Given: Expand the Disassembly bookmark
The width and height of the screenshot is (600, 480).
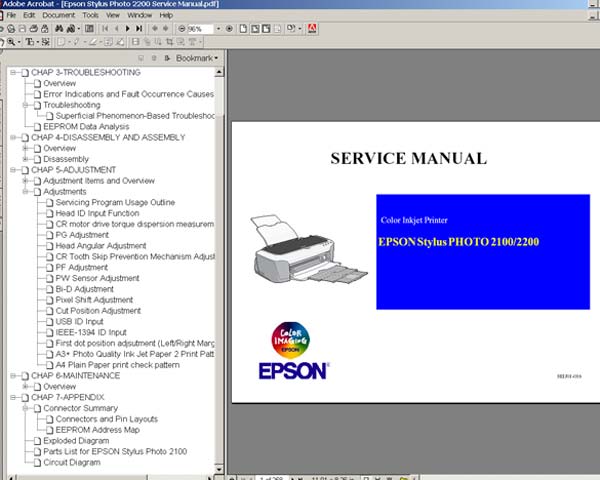Looking at the screenshot, I should click(25, 159).
